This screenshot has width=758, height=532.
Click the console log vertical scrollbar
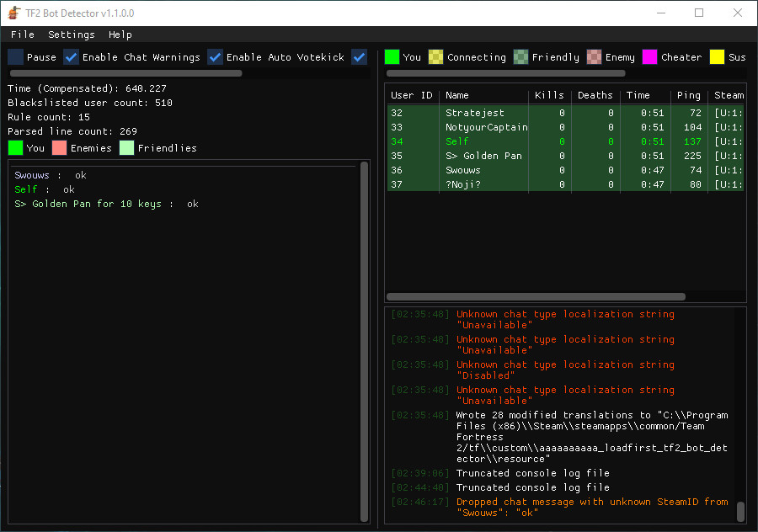740,512
